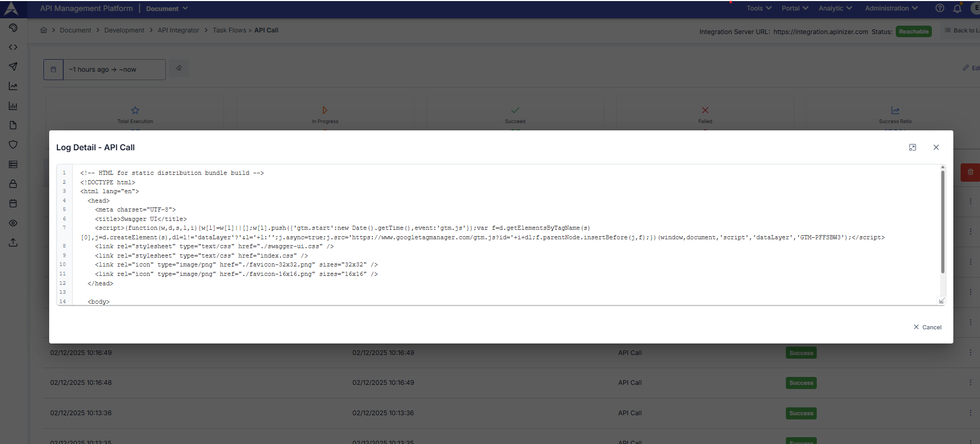The width and height of the screenshot is (980, 444).
Task: Navigate to API Integrator breadcrumb link
Action: [178, 30]
